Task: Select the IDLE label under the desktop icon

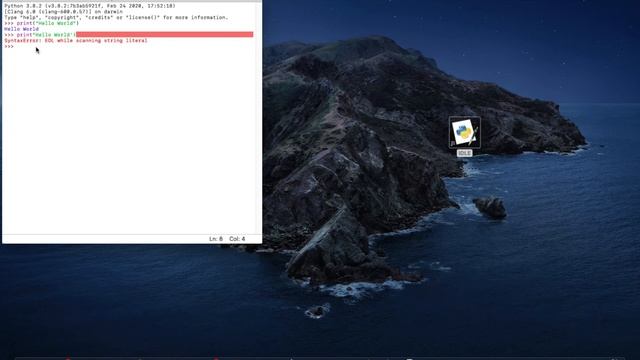Action: tap(464, 153)
